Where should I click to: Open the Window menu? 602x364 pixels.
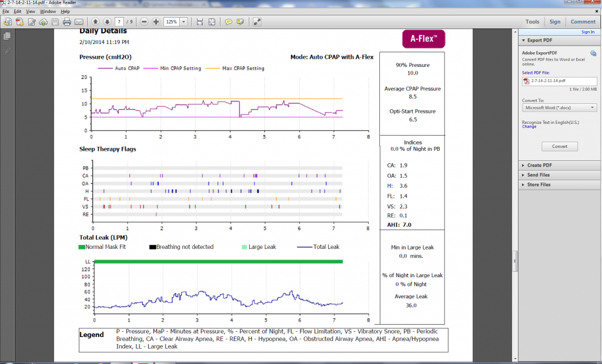pyautogui.click(x=48, y=12)
